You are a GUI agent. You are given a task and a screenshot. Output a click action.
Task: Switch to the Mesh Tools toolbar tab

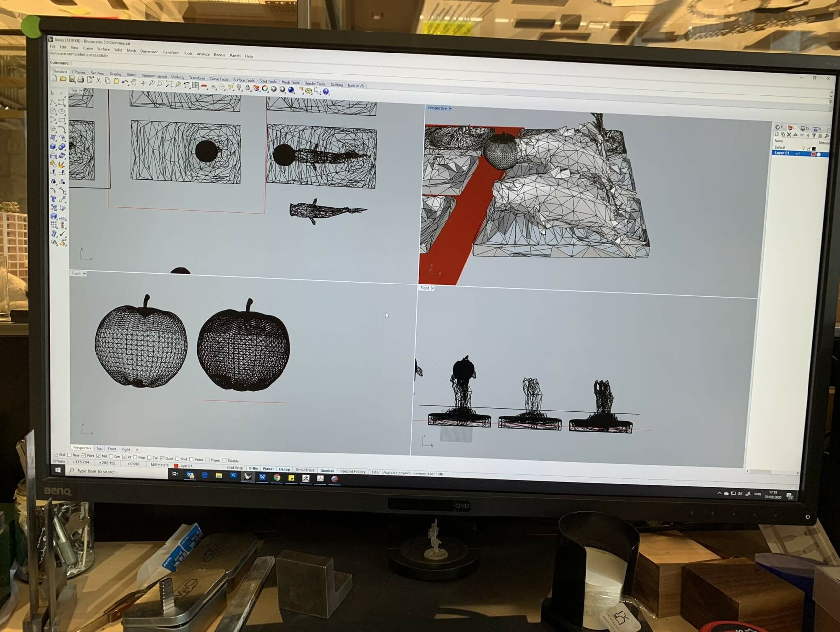(x=290, y=82)
